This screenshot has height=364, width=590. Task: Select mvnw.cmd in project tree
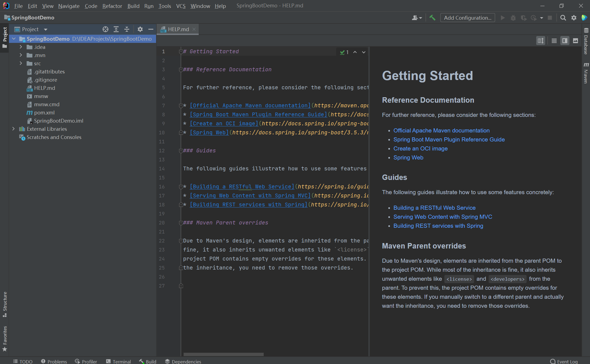(x=43, y=104)
